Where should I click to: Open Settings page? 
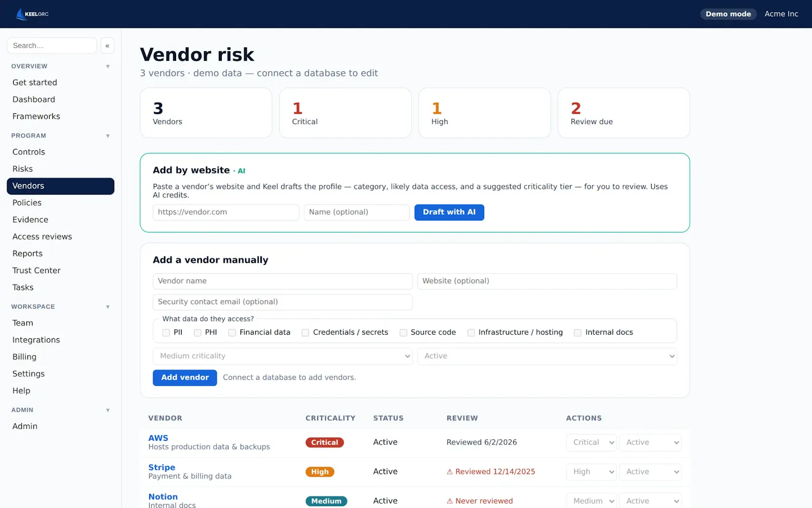60,374
